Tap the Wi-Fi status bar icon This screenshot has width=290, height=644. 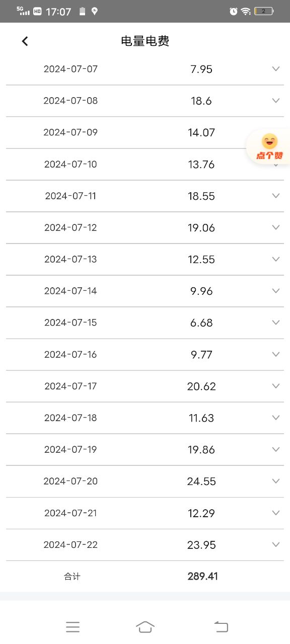pos(246,11)
